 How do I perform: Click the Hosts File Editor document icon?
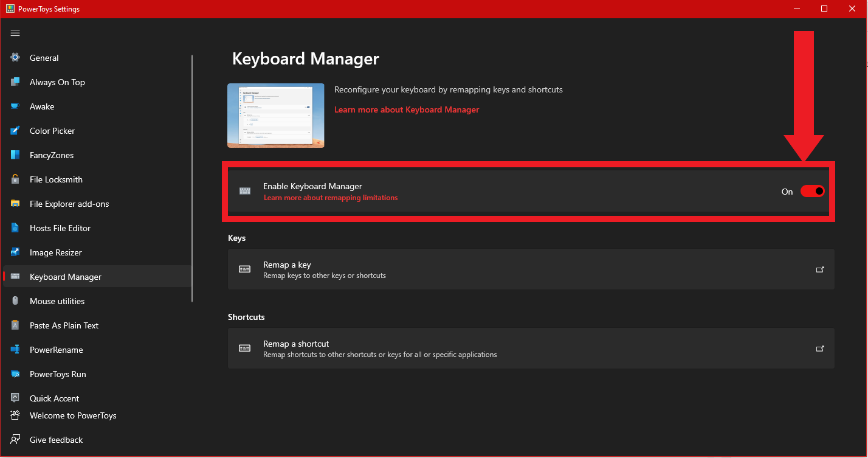tap(15, 228)
